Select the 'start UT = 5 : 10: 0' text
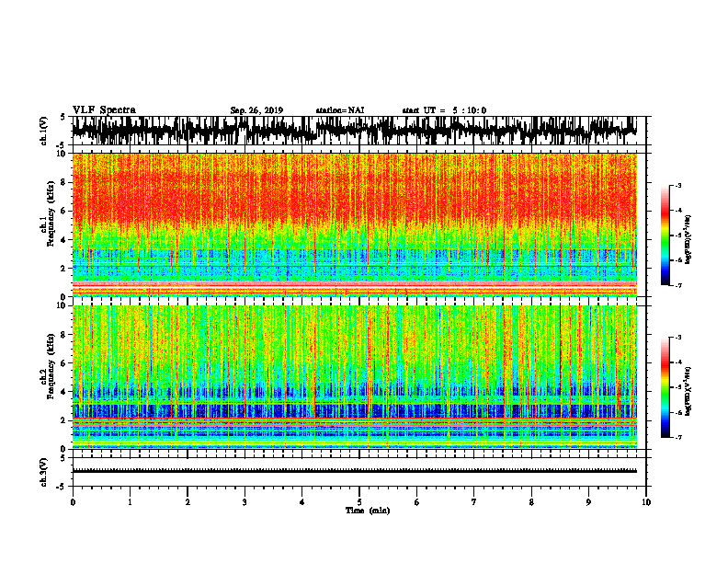The image size is (728, 563). tap(444, 110)
